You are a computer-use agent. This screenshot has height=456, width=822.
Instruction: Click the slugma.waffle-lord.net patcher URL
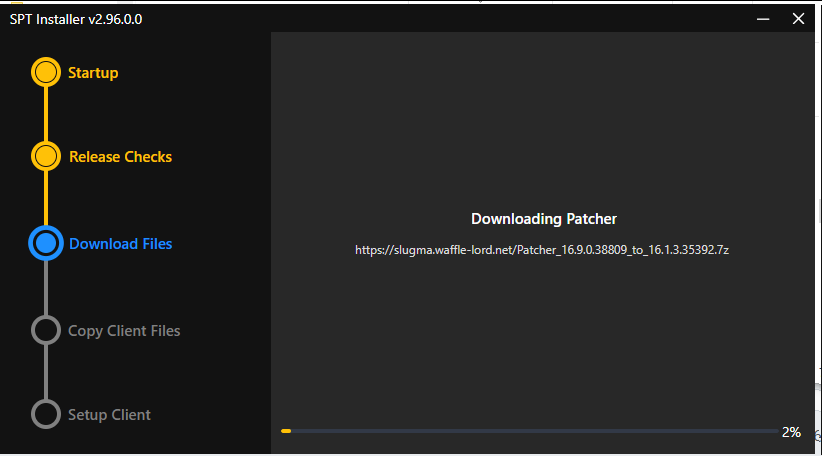click(x=542, y=250)
